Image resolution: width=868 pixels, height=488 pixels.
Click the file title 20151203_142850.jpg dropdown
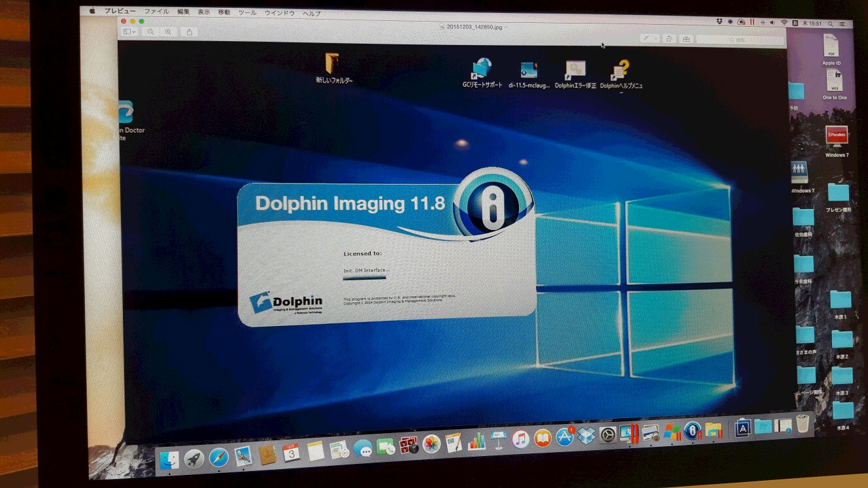coord(473,27)
